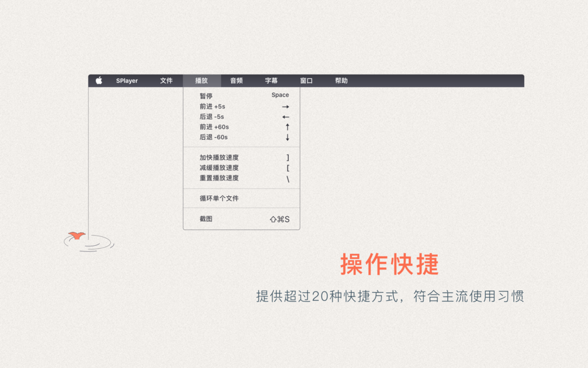The image size is (588, 368).
Task: Select 前进 +5s to skip forward
Action: [x=208, y=106]
